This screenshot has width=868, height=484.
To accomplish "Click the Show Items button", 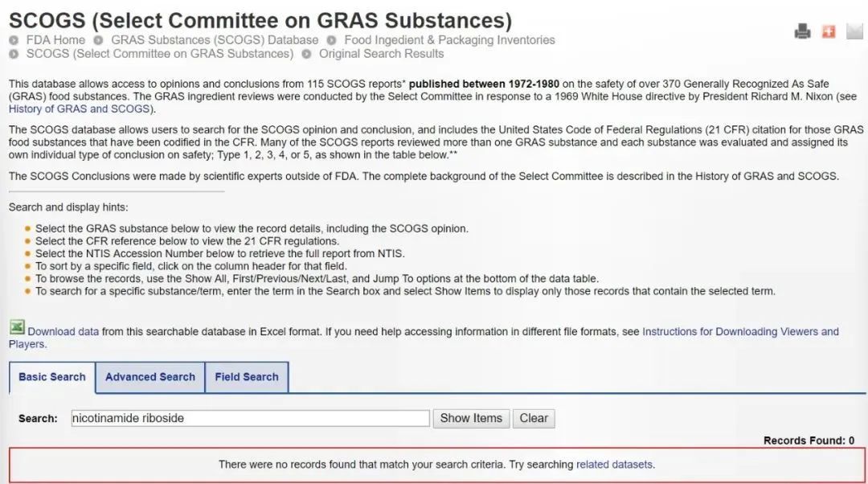I will click(471, 418).
